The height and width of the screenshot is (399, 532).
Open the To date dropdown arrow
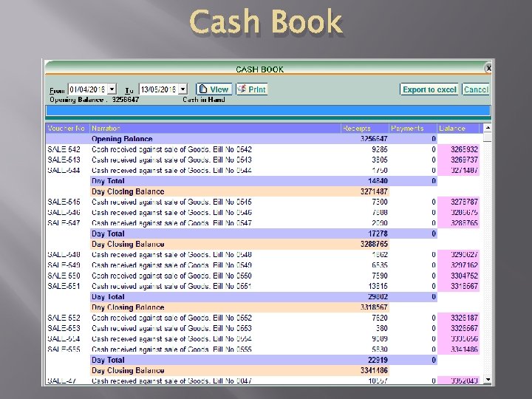183,89
